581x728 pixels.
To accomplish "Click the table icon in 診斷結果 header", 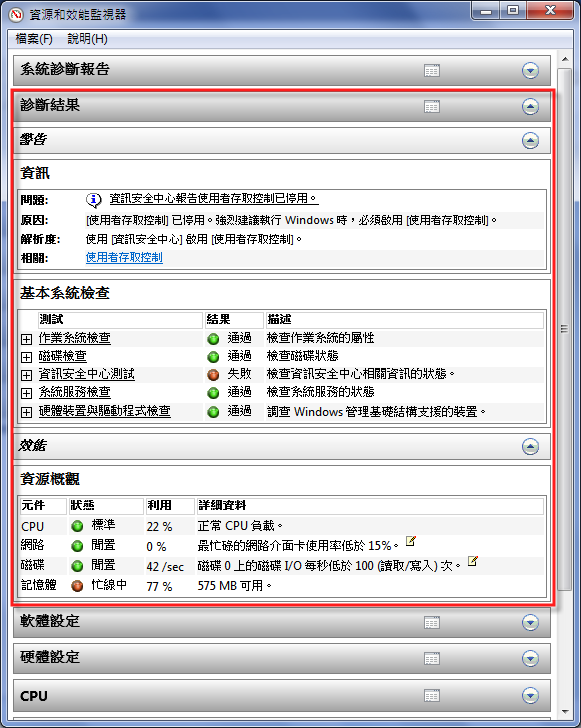I will (x=431, y=107).
